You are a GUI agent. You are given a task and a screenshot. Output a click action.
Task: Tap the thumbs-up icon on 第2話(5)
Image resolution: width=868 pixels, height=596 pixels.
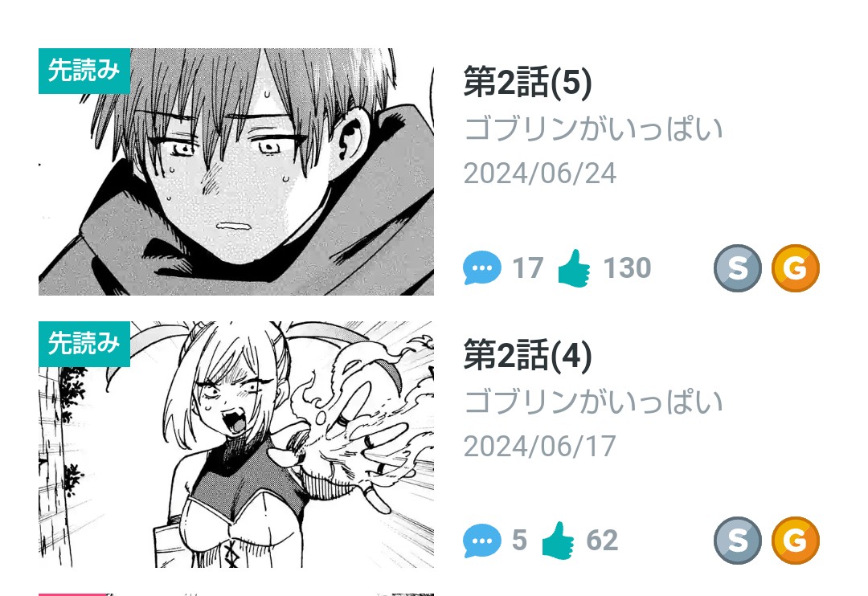coord(574,267)
